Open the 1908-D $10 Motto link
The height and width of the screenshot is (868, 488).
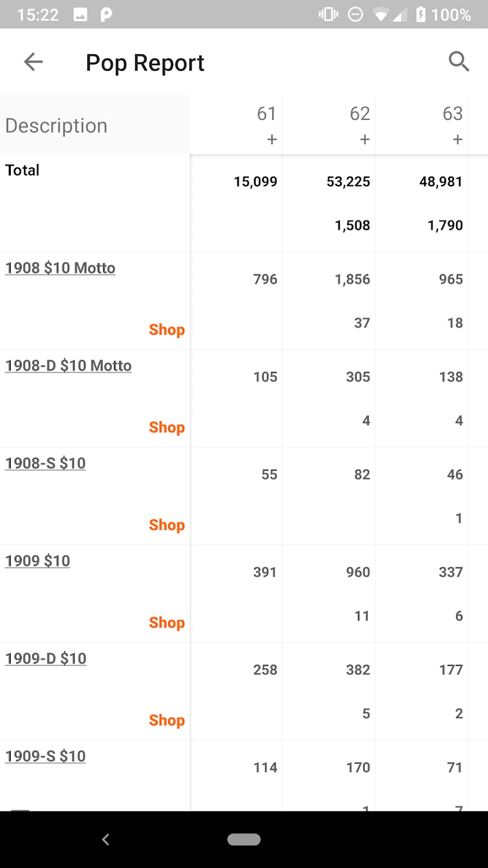tap(68, 365)
